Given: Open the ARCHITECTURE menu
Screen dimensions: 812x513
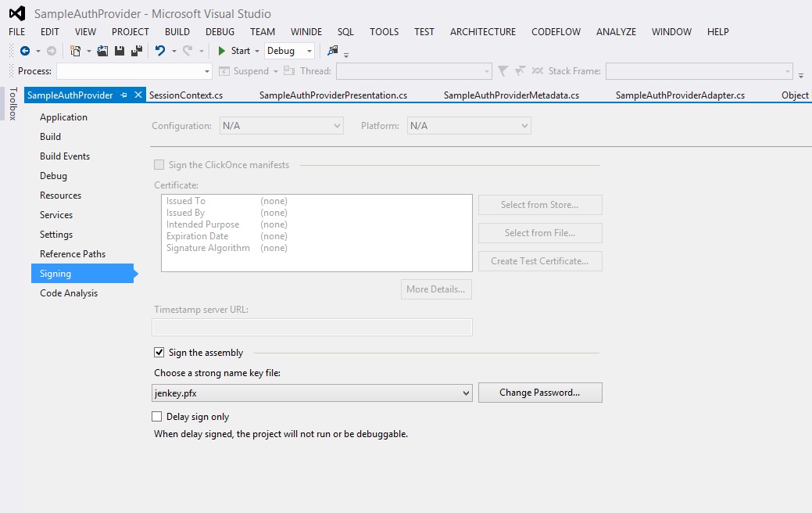Looking at the screenshot, I should pyautogui.click(x=482, y=32).
